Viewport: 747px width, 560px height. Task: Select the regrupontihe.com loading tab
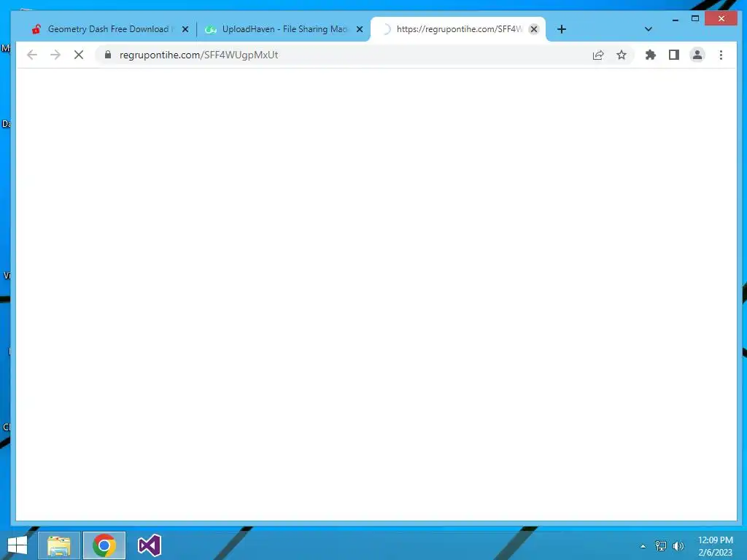tap(457, 29)
